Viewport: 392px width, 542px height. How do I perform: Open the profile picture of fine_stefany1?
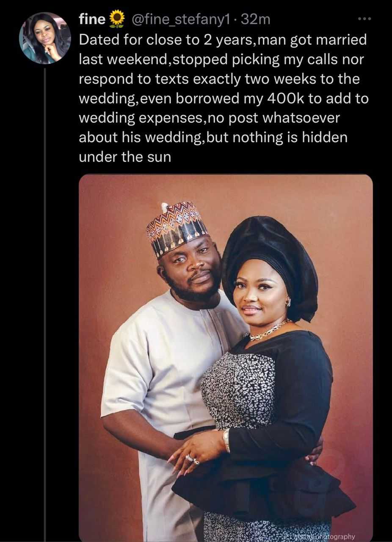pyautogui.click(x=45, y=38)
